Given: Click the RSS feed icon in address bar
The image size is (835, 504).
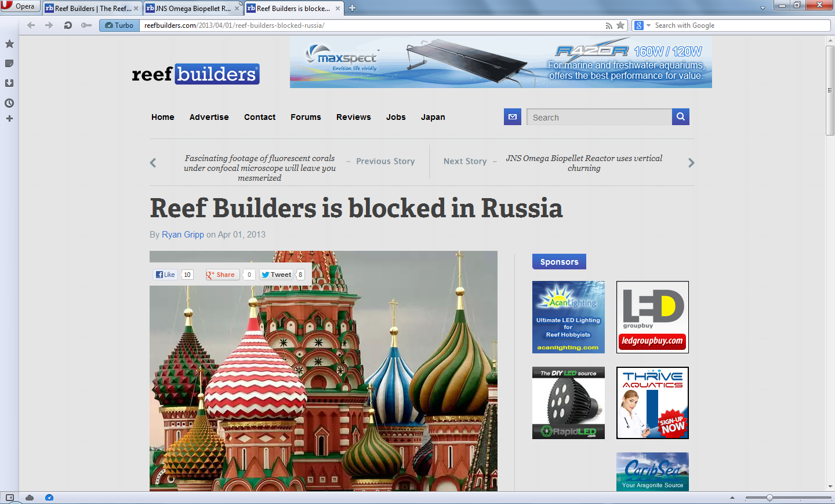Looking at the screenshot, I should point(609,25).
